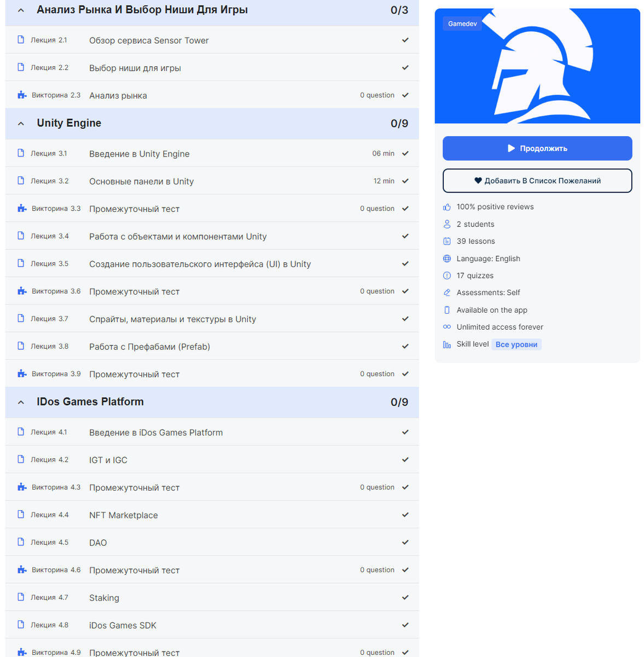
Task: Click the document icon of Лекция 4.2
Action: (x=21, y=459)
